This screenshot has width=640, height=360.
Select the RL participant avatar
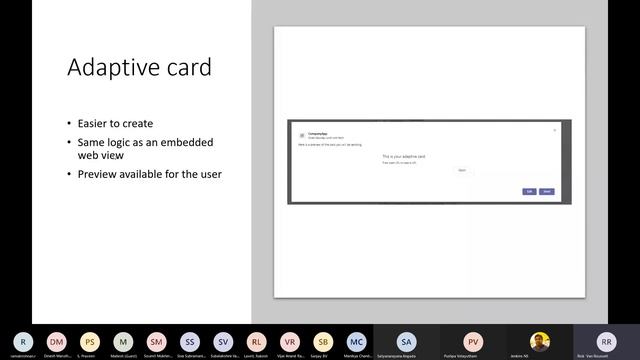pos(256,342)
